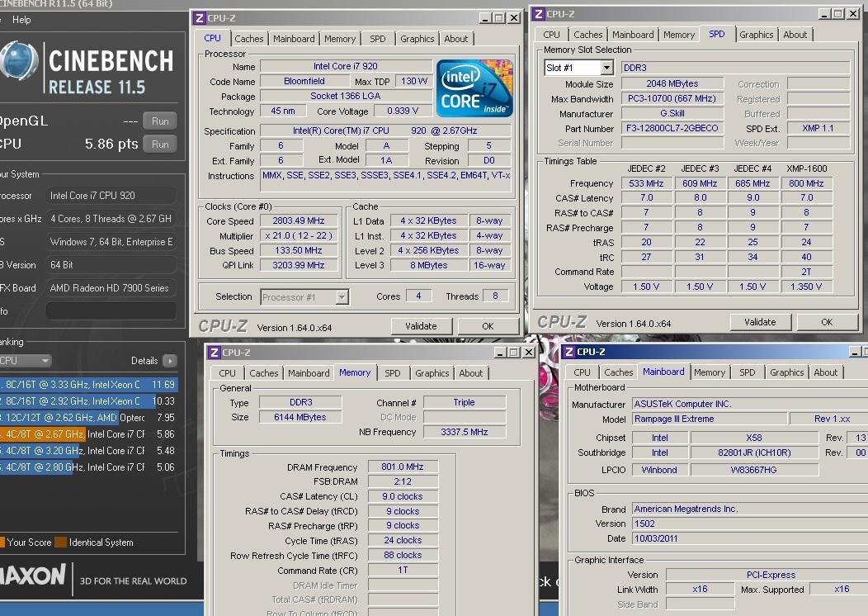Click the Multiplier value x 21.0

click(299, 235)
